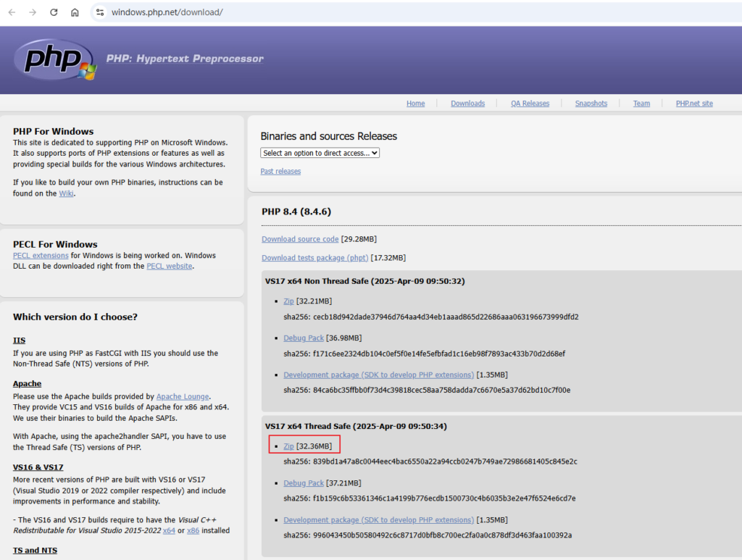Click the sha256 hash starting cecb18d942

tap(446, 317)
